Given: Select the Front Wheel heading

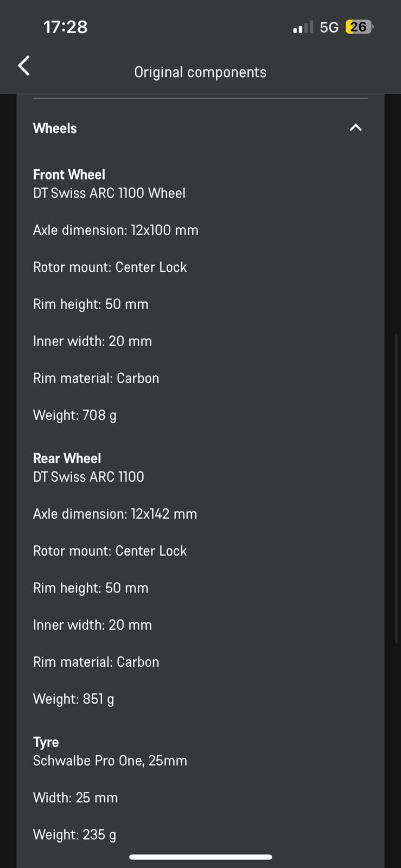Looking at the screenshot, I should coord(69,175).
